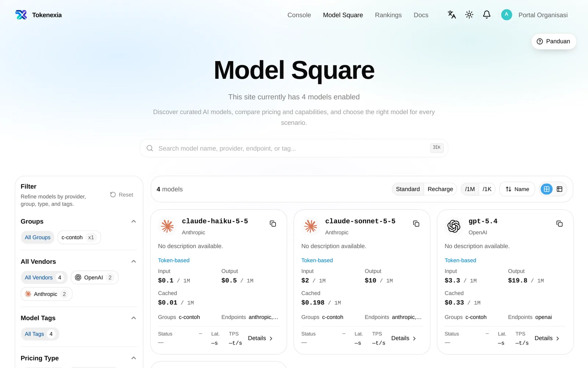This screenshot has width=588, height=368.
Task: Click the Panduan guide button
Action: [554, 41]
